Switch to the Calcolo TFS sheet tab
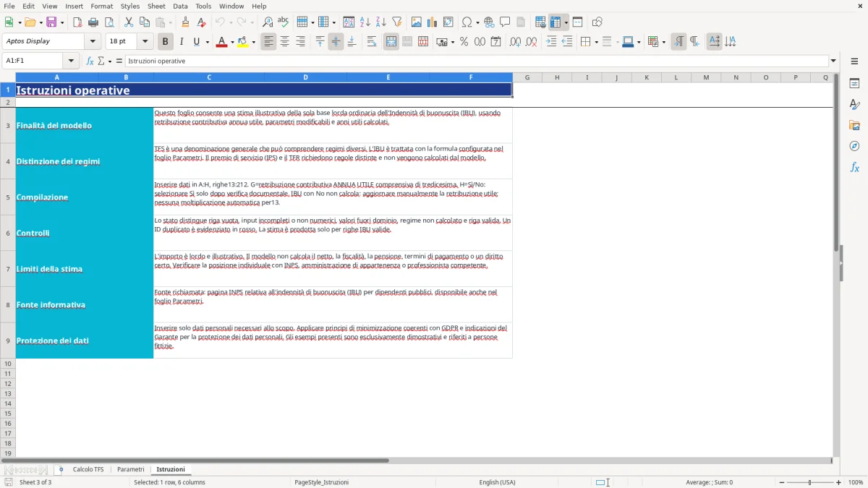This screenshot has width=868, height=488. 88,469
